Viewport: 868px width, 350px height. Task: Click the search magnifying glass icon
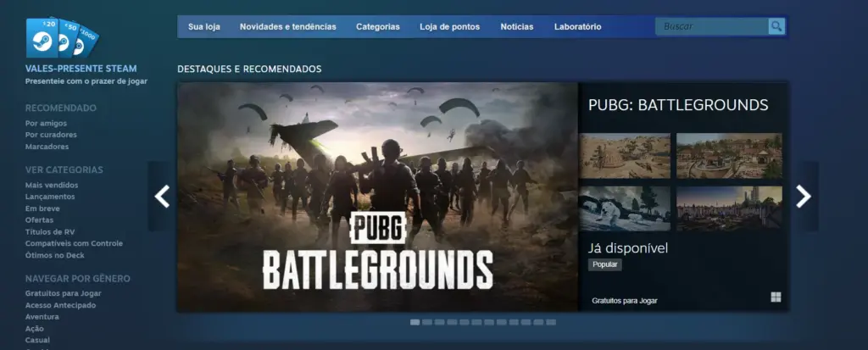776,26
